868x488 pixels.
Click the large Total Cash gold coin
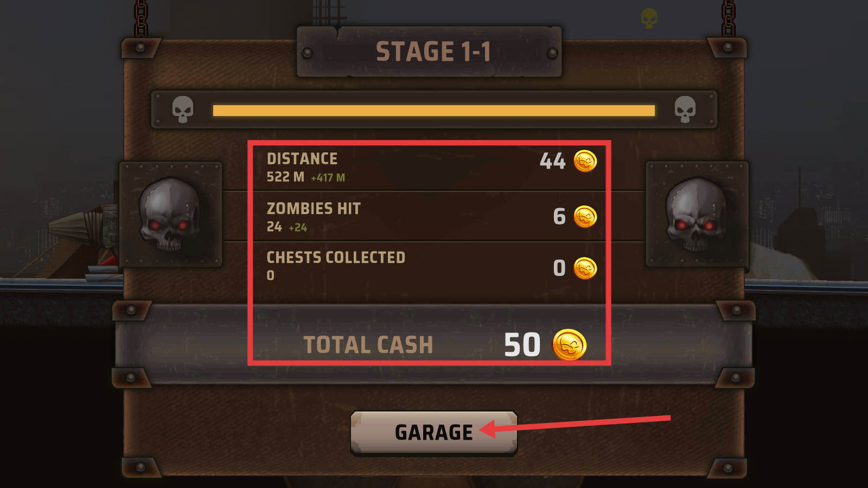tap(570, 345)
